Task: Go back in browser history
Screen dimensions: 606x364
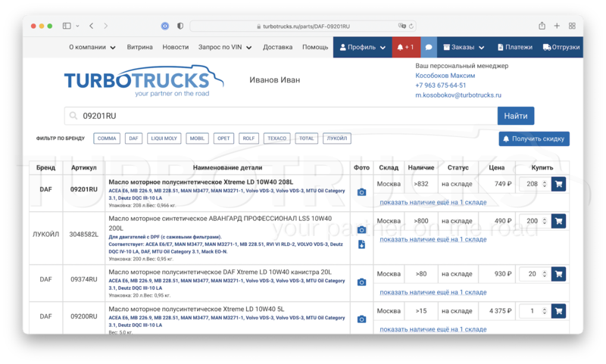Action: (91, 26)
